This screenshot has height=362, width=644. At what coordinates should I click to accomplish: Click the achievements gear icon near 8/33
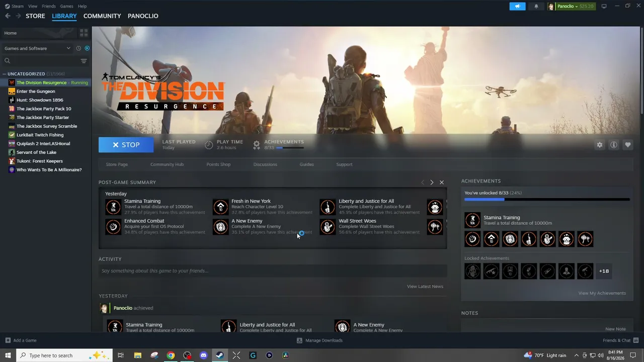click(x=257, y=145)
